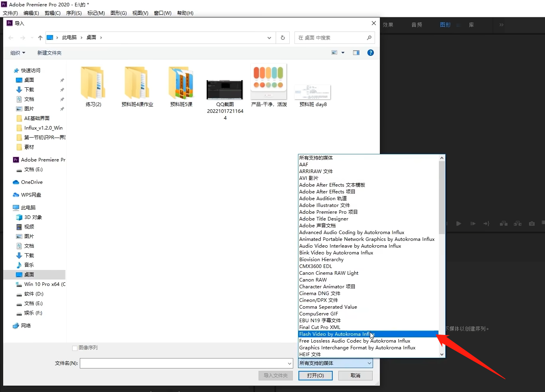This screenshot has height=392, width=545.
Task: Click the Premiere Play button
Action: [x=458, y=224]
